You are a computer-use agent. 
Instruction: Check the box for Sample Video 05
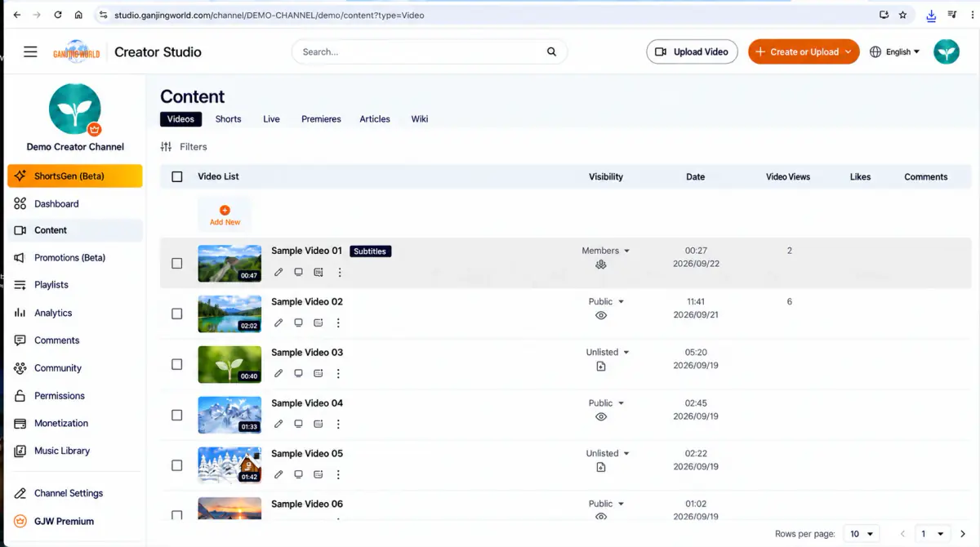click(177, 465)
